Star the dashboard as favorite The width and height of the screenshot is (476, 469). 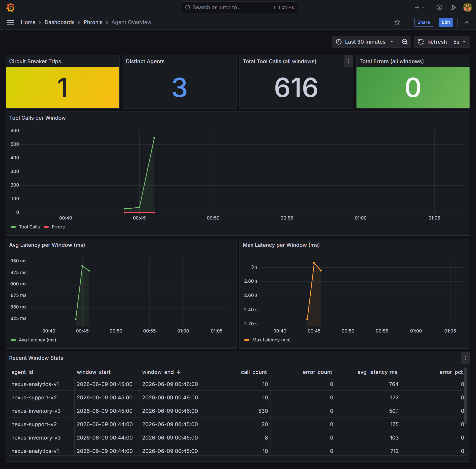(x=397, y=22)
